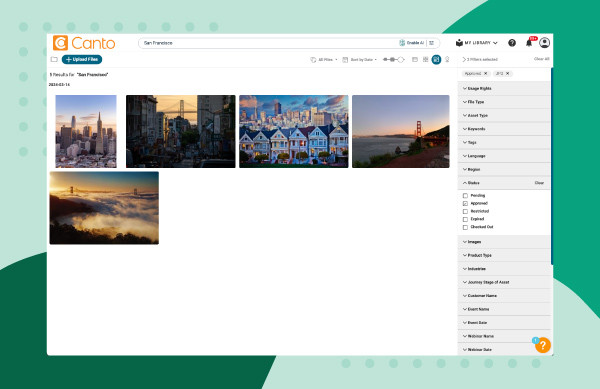
Task: Expand the Tags filter
Action: tap(504, 142)
